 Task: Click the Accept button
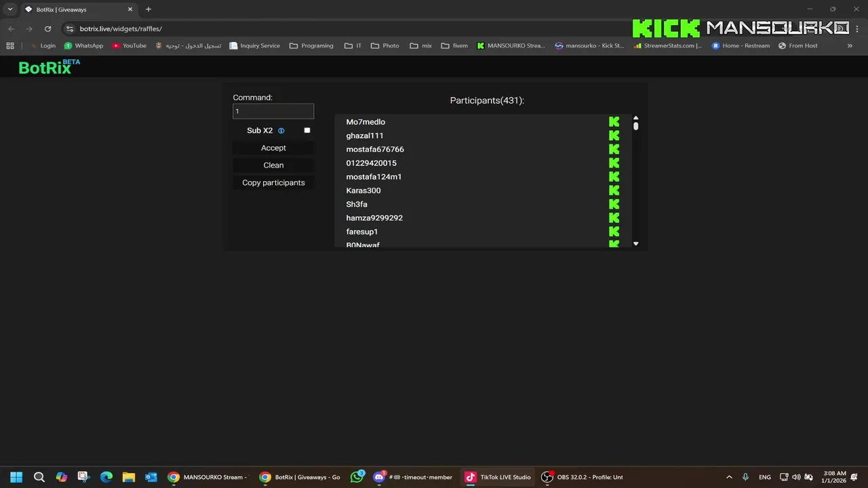tap(273, 148)
